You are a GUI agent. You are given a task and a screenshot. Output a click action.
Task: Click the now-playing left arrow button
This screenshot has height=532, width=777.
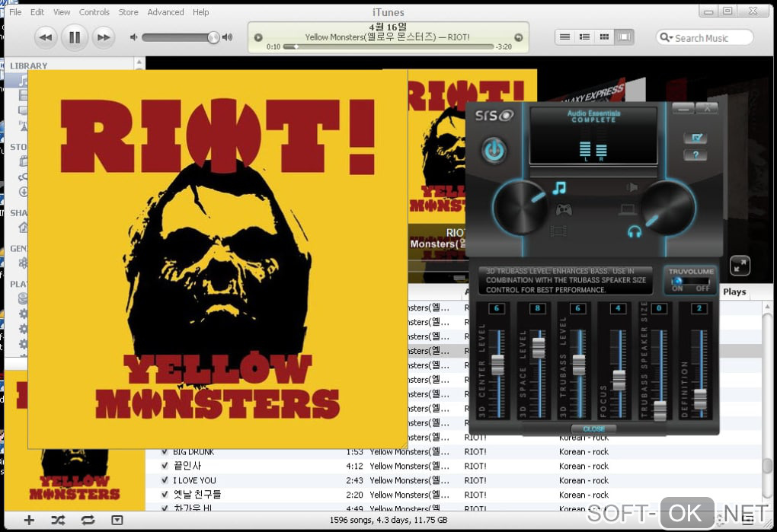(x=258, y=37)
